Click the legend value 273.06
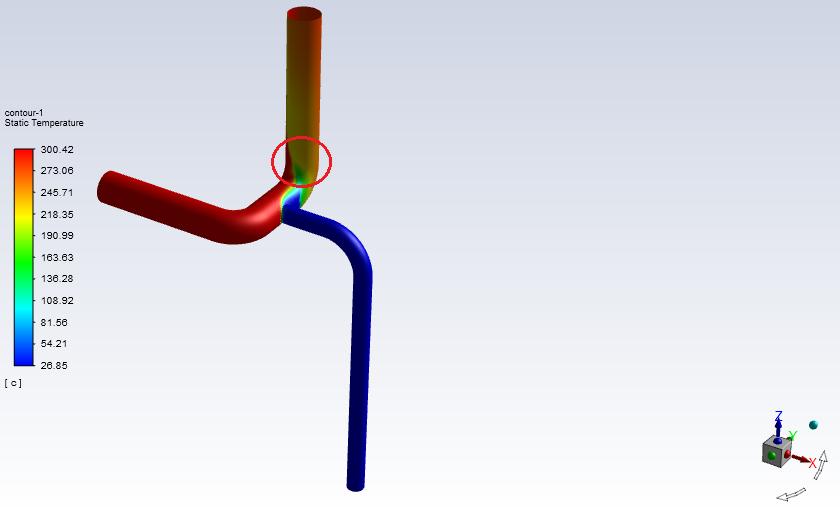 [57, 170]
